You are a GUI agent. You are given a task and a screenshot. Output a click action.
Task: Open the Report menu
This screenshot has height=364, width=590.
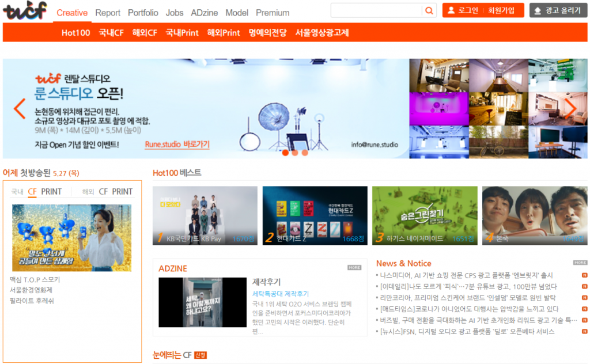pos(108,13)
